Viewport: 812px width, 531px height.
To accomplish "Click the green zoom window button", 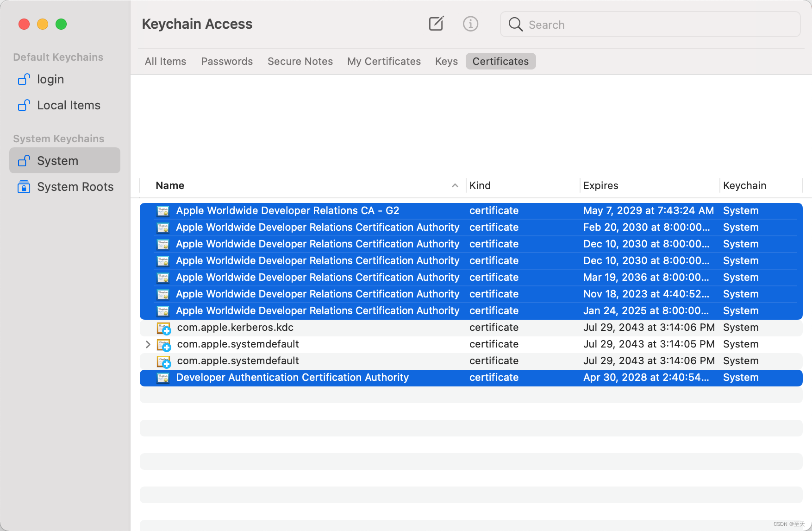I will tap(61, 24).
